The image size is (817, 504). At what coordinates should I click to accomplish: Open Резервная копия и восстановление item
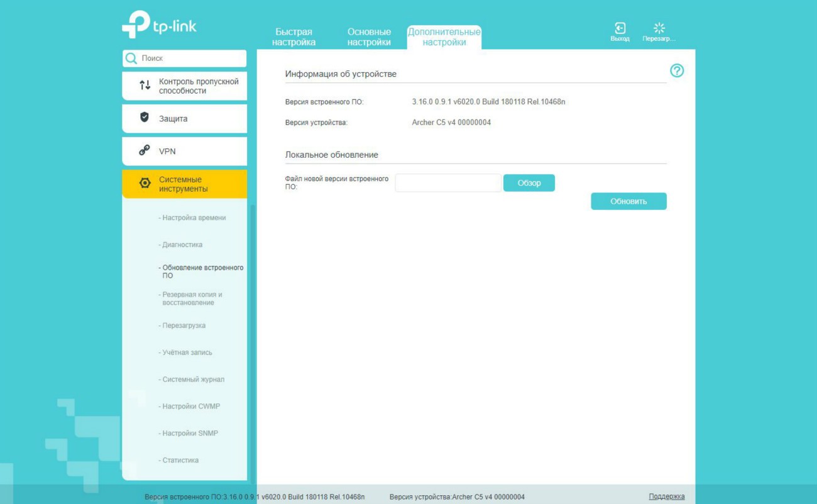click(192, 299)
